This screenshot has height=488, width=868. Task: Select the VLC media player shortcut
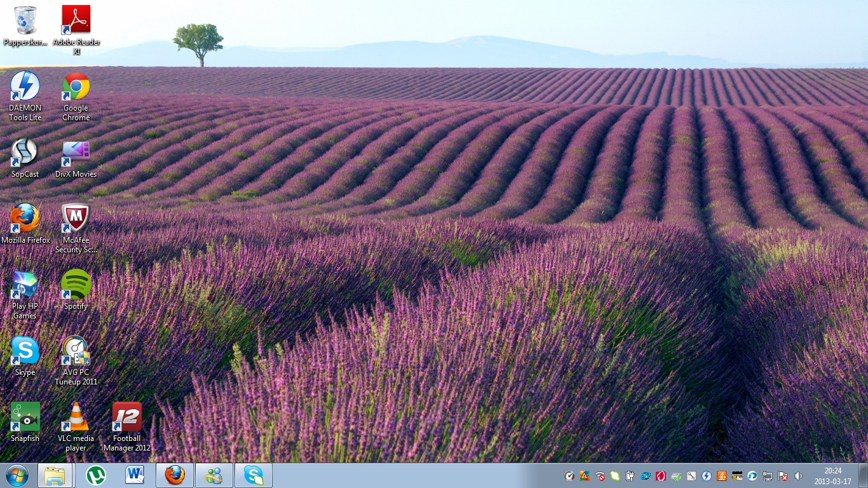coord(76,417)
